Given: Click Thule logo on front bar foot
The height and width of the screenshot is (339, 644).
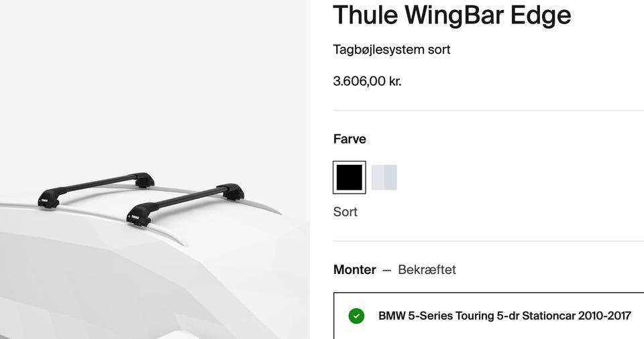Looking at the screenshot, I should [x=135, y=218].
